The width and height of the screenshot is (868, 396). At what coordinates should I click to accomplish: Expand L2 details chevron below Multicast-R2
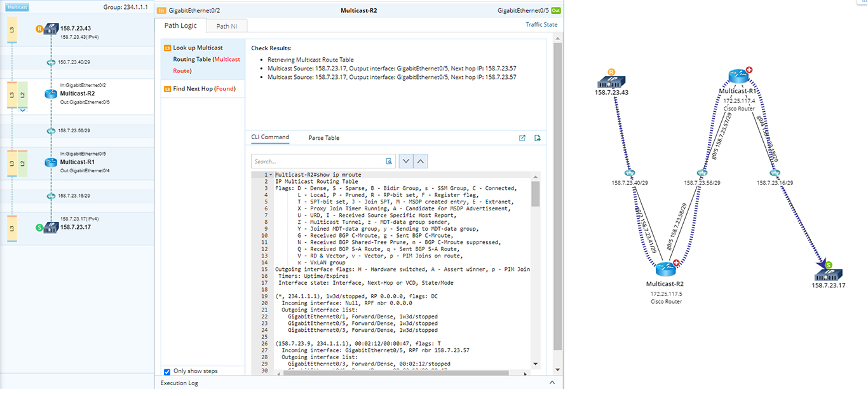pos(23,109)
